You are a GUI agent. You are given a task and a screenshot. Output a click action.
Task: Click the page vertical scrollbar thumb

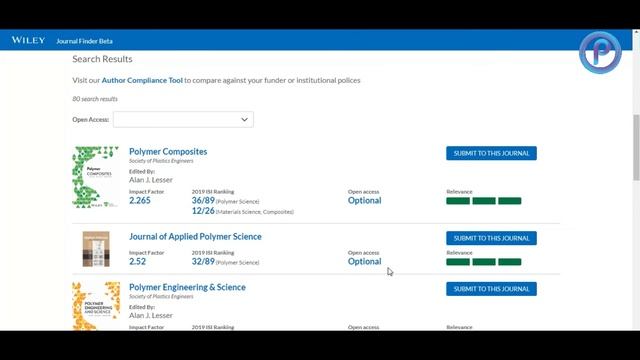click(x=636, y=147)
